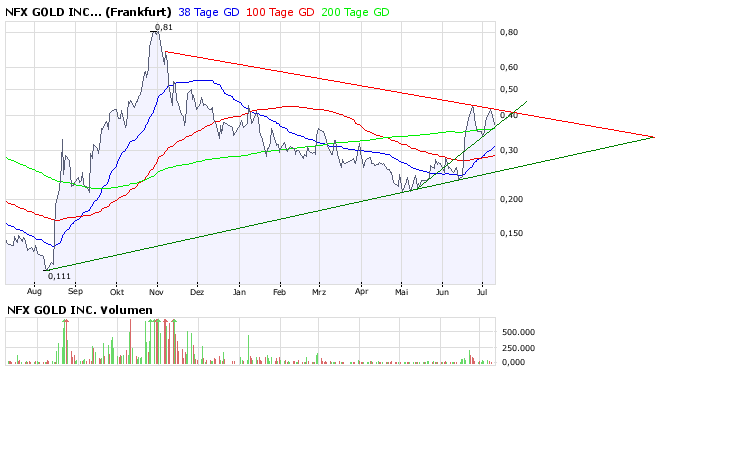Click the Okt month label
The height and width of the screenshot is (475, 738).
pyautogui.click(x=117, y=292)
